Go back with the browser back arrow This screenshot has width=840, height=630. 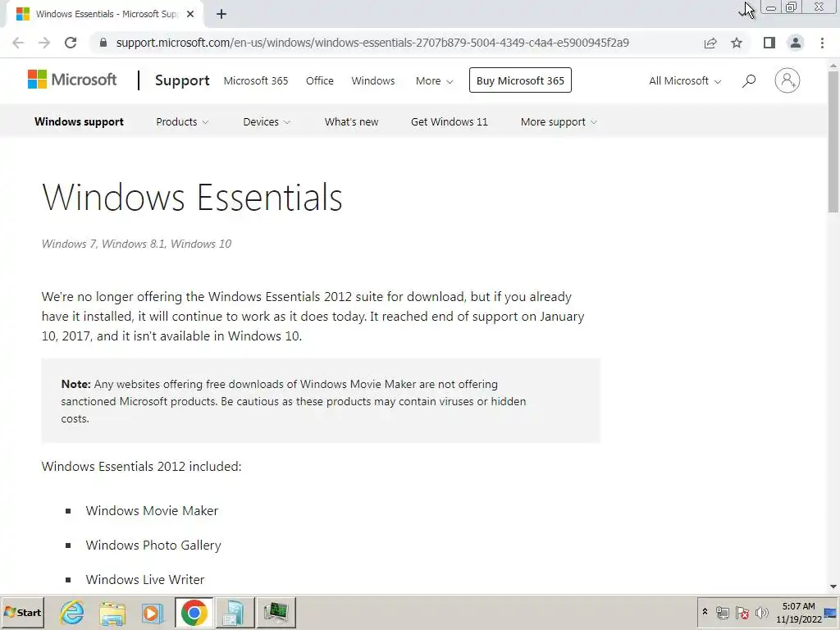(18, 43)
